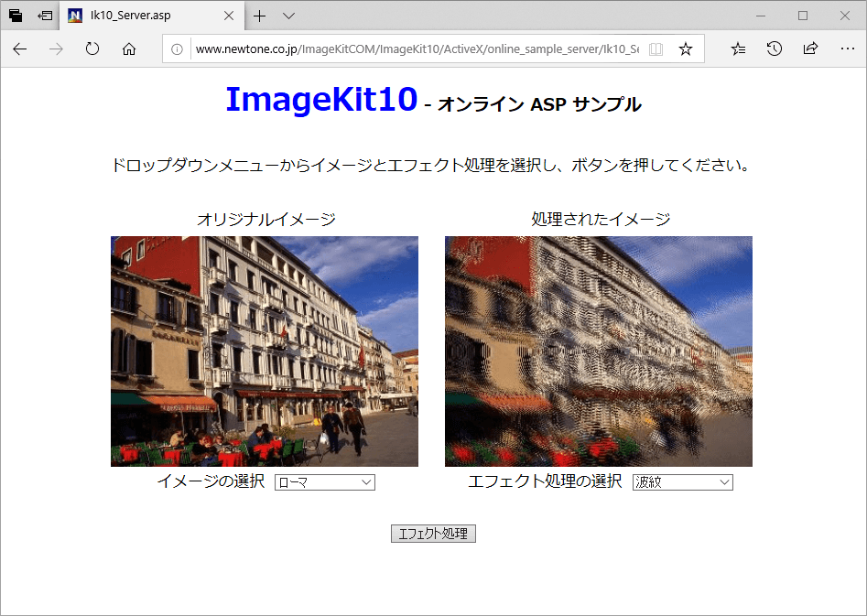
Task: Open the home page via the house icon
Action: click(129, 49)
